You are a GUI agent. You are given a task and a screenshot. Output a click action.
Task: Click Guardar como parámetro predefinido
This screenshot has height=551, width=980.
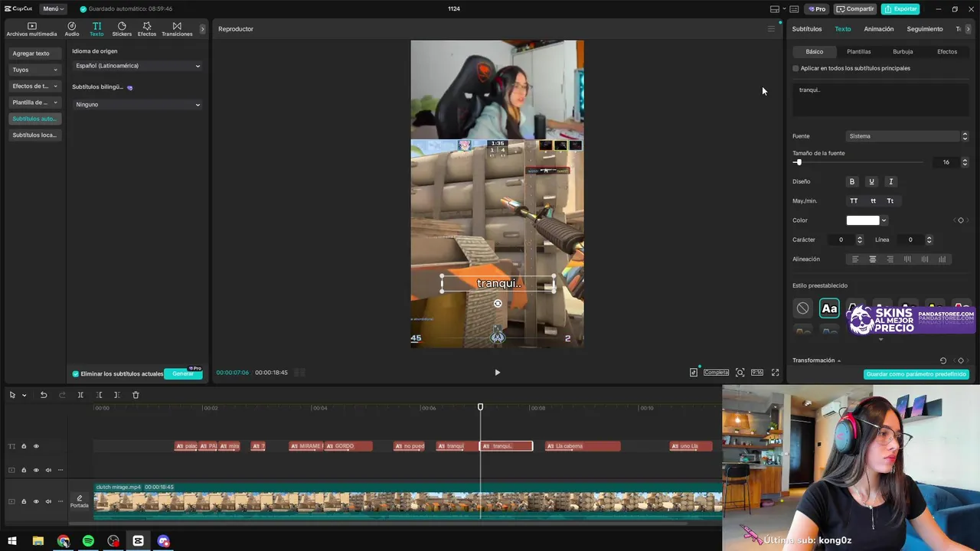pyautogui.click(x=916, y=374)
